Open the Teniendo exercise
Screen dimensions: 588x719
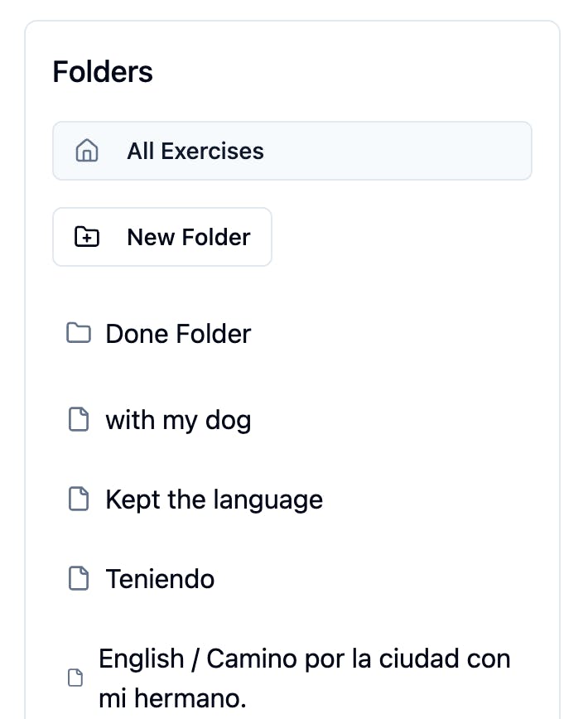(160, 578)
